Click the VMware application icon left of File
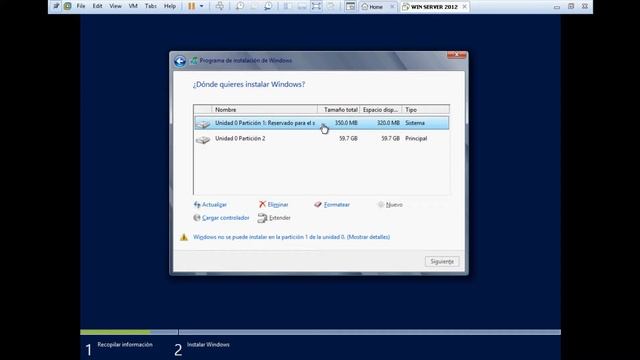This screenshot has width=640, height=360. [67, 6]
